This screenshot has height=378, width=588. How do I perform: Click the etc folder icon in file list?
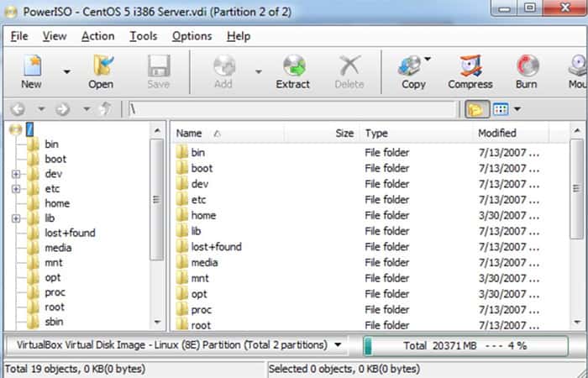pyautogui.click(x=182, y=200)
